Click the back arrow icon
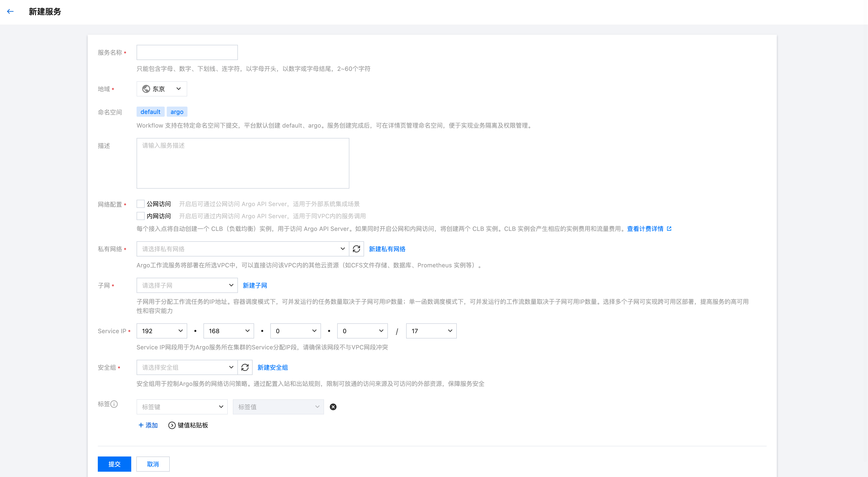The height and width of the screenshot is (477, 868). pos(10,11)
